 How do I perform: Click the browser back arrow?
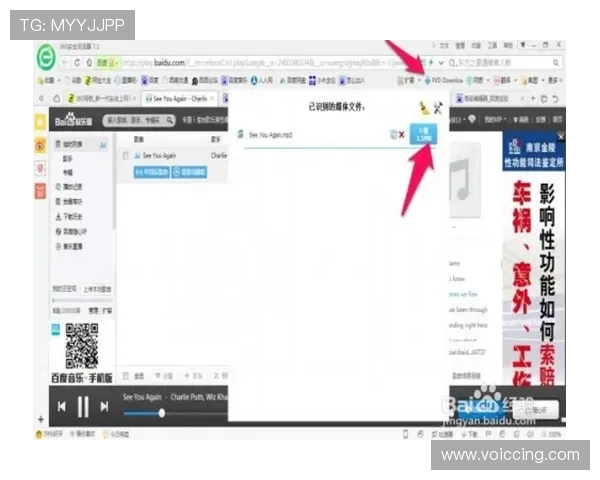(65, 62)
